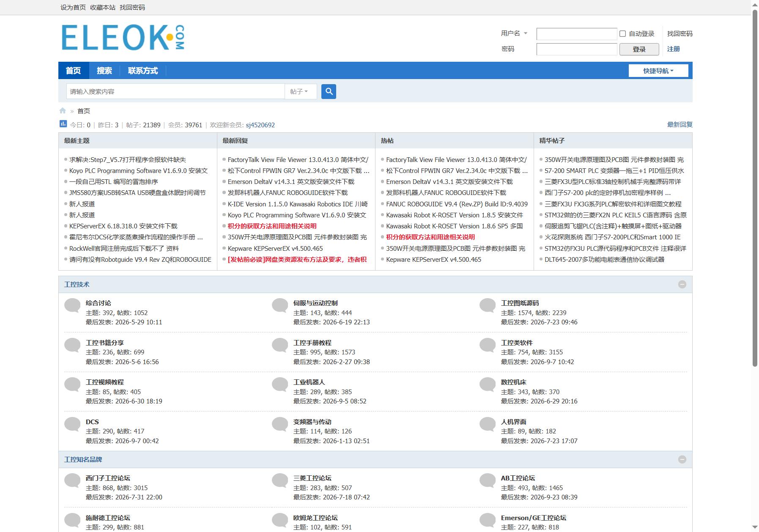Select the 首页 navigation tab
The width and height of the screenshot is (759, 532).
73,71
